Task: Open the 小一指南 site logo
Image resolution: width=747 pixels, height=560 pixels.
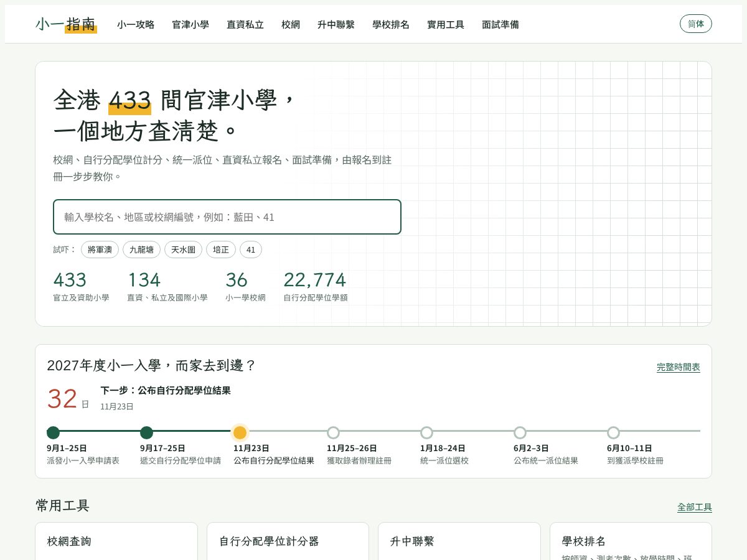Action: point(66,24)
